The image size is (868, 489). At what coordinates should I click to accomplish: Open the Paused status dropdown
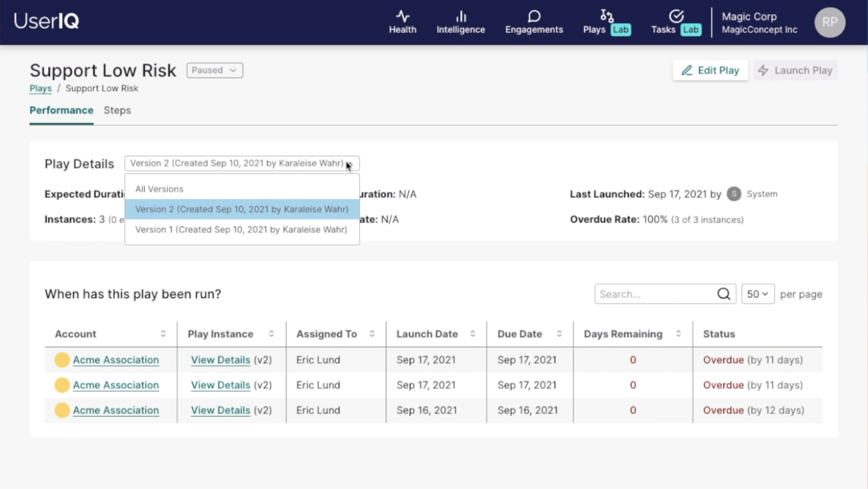pos(214,70)
